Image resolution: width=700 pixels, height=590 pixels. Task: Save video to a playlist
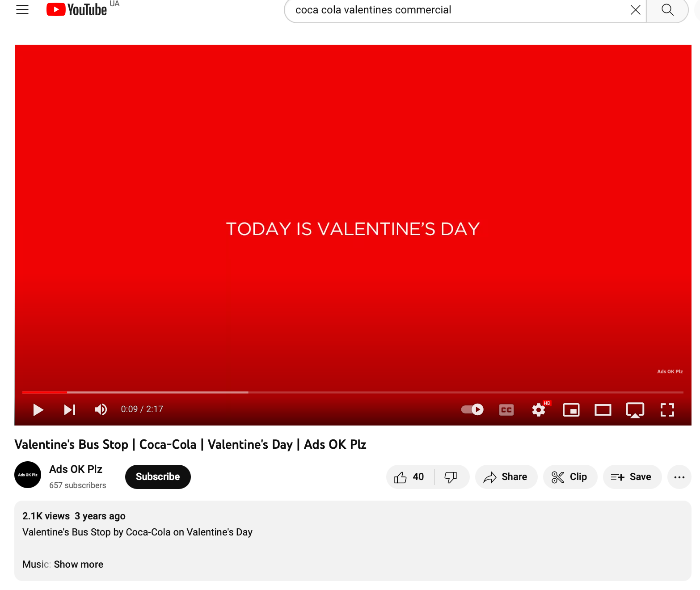(x=632, y=477)
